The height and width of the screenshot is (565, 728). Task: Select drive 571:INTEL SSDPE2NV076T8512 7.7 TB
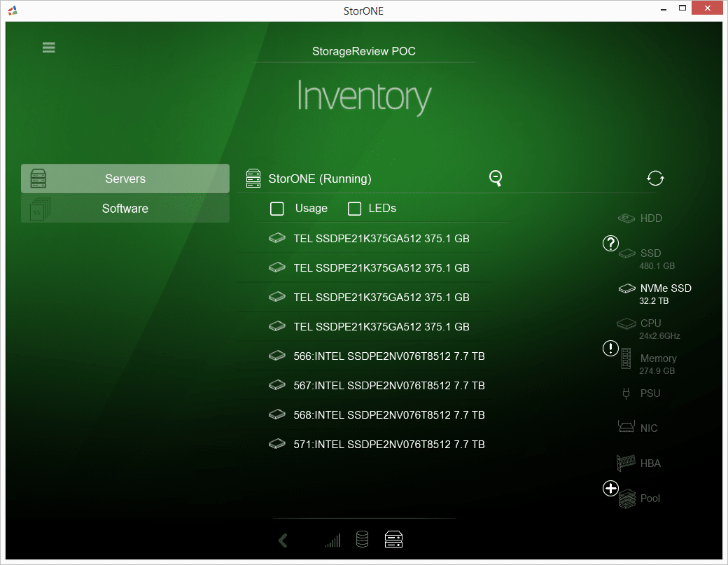tap(377, 445)
